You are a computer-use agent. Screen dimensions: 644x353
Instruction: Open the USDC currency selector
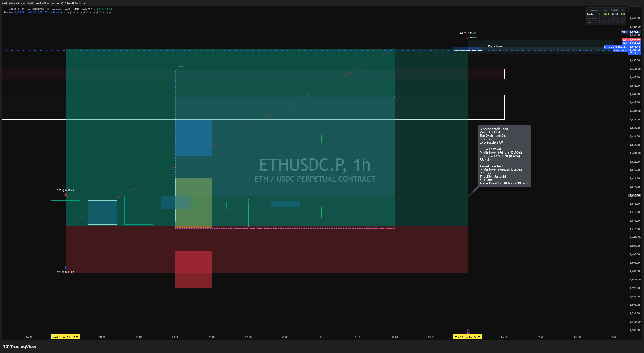coord(635,10)
